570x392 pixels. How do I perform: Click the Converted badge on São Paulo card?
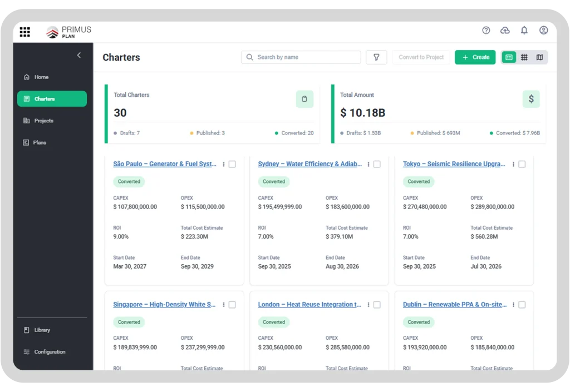tap(129, 181)
